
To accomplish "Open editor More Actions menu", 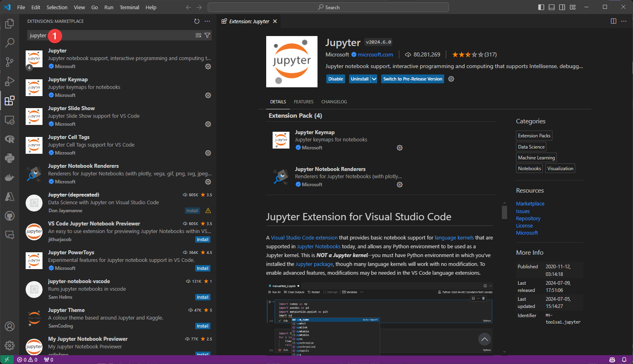I will pyautogui.click(x=624, y=21).
